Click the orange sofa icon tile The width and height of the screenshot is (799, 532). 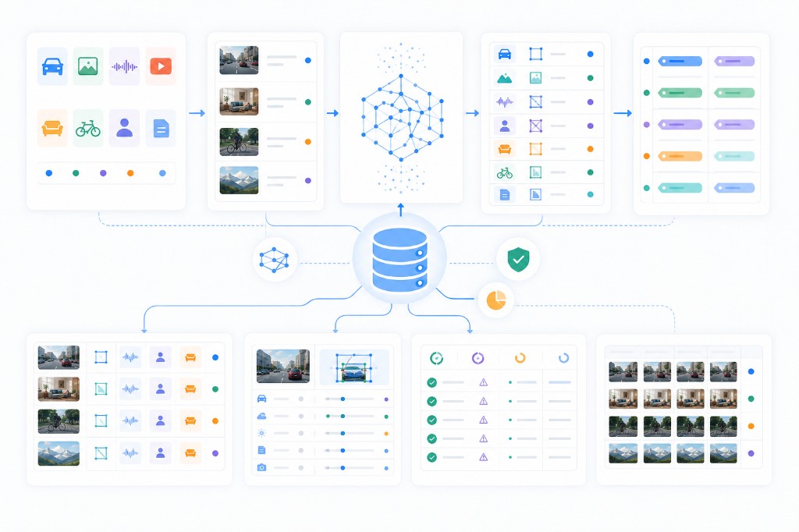[52, 129]
